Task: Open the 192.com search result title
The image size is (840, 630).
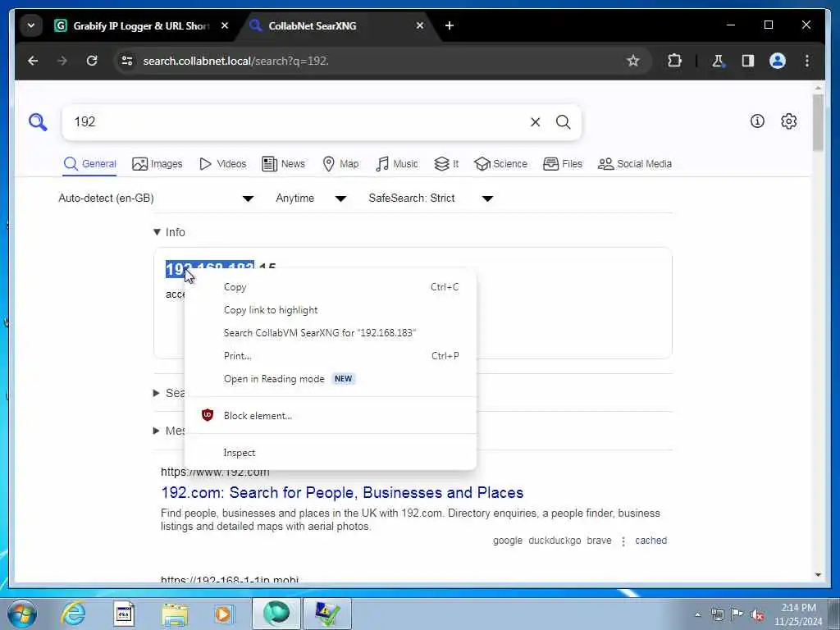Action: pyautogui.click(x=342, y=492)
